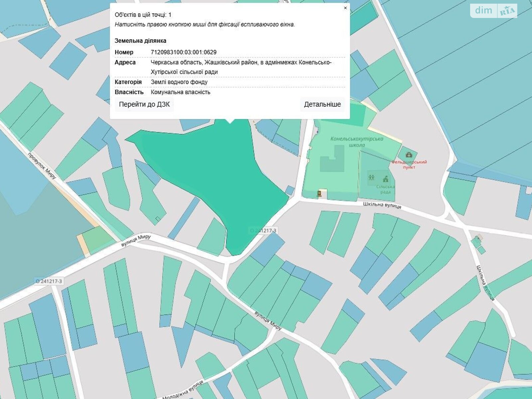The image size is (532, 399).
Task: Click road marker O 241217-3 near the pond
Action: 263,230
